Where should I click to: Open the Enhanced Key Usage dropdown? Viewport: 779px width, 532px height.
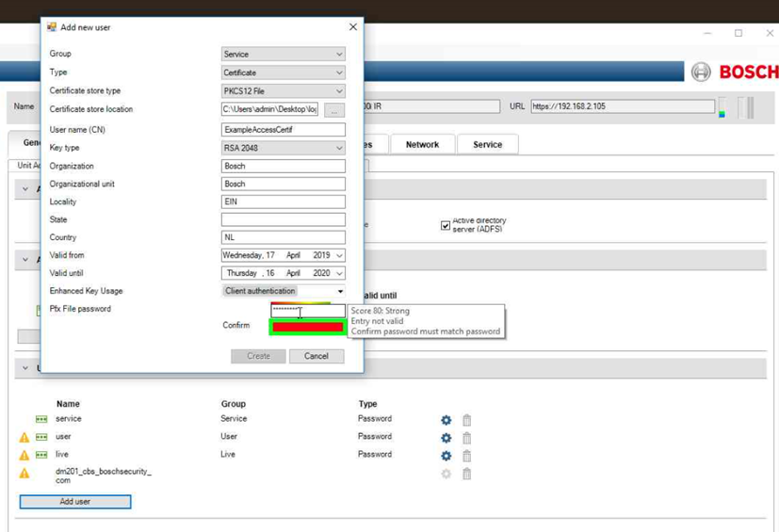tap(283, 291)
